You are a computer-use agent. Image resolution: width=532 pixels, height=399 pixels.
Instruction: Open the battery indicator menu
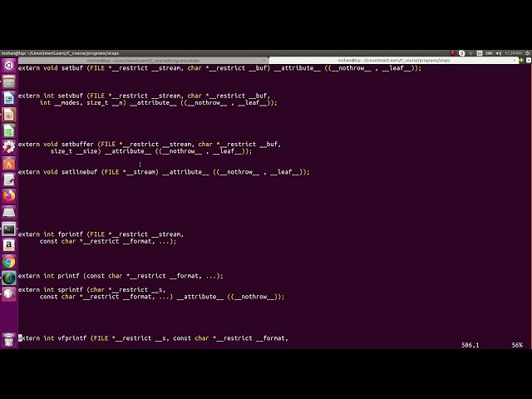click(x=489, y=53)
